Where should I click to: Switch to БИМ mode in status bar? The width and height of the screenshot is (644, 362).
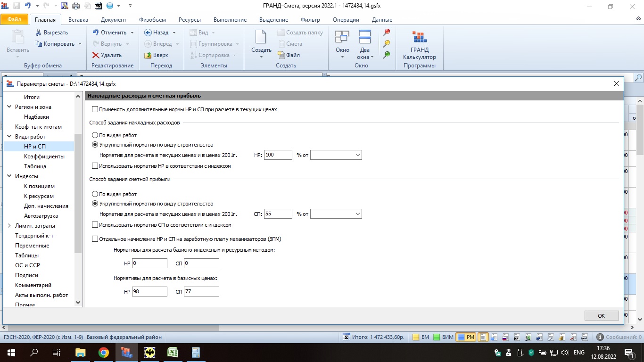click(443, 337)
